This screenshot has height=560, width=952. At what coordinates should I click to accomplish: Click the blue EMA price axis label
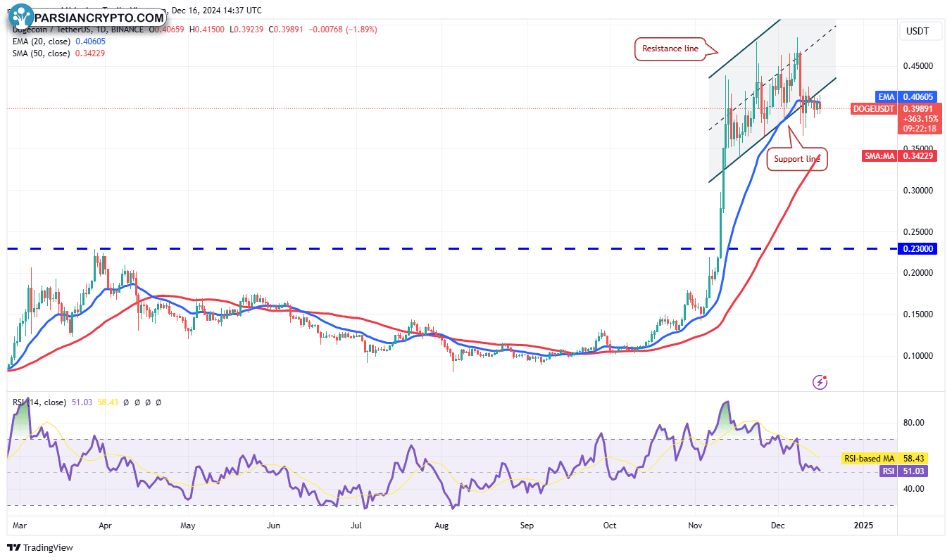click(906, 96)
